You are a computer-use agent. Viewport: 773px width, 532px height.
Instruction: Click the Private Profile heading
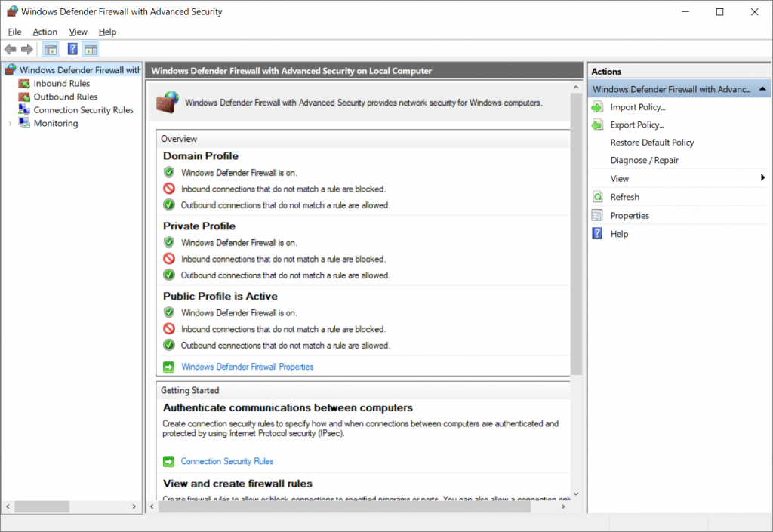(x=199, y=226)
